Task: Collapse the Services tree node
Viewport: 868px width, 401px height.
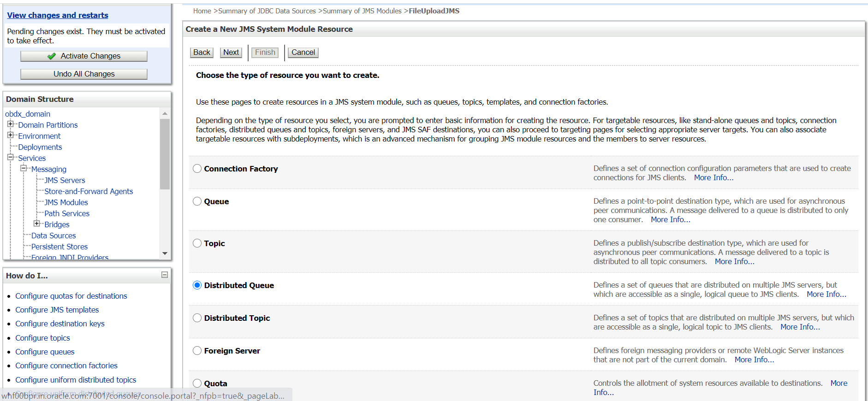Action: point(10,157)
